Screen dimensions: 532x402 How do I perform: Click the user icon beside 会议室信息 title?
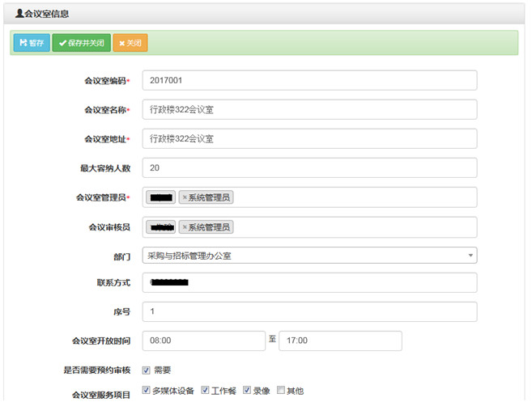pos(19,14)
